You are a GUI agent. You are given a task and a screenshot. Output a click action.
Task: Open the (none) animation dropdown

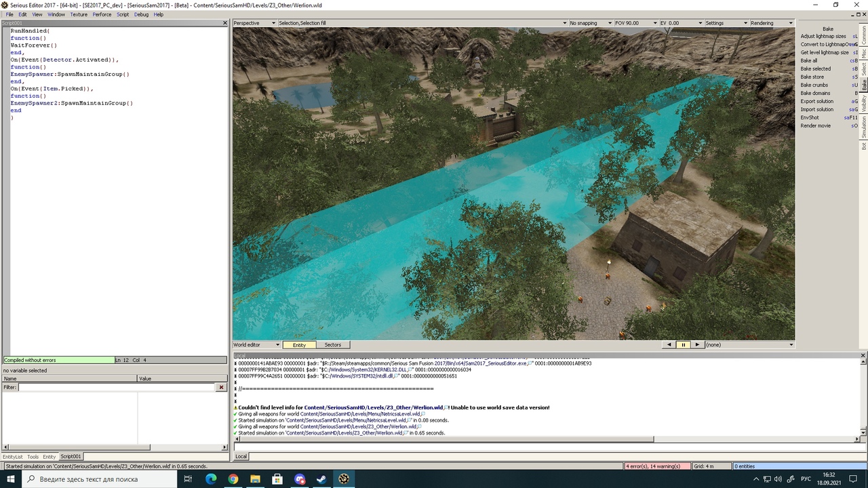pyautogui.click(x=749, y=345)
